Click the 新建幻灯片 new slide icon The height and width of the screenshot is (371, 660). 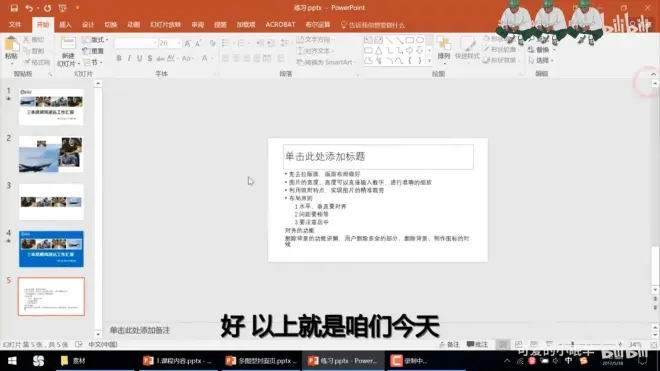[x=68, y=43]
